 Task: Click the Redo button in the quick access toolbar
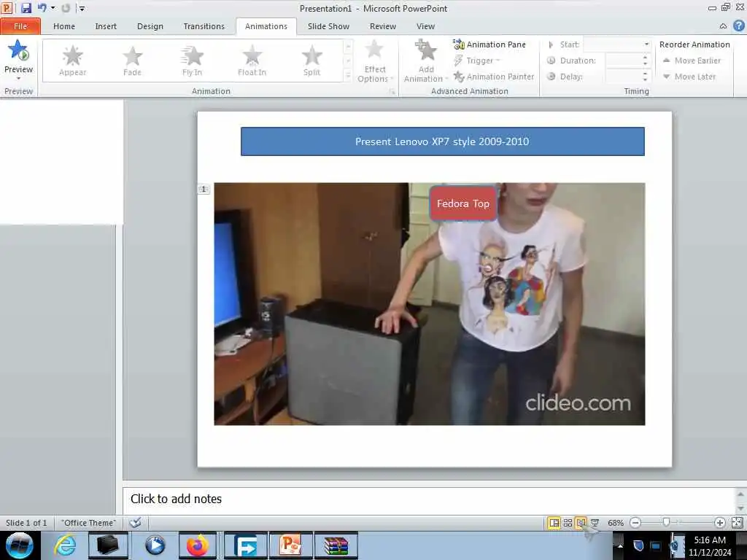[x=66, y=8]
